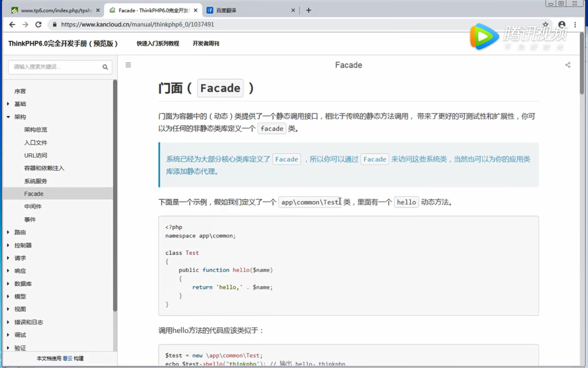The image size is (588, 368).
Task: Click inline code hello
Action: coord(406,202)
